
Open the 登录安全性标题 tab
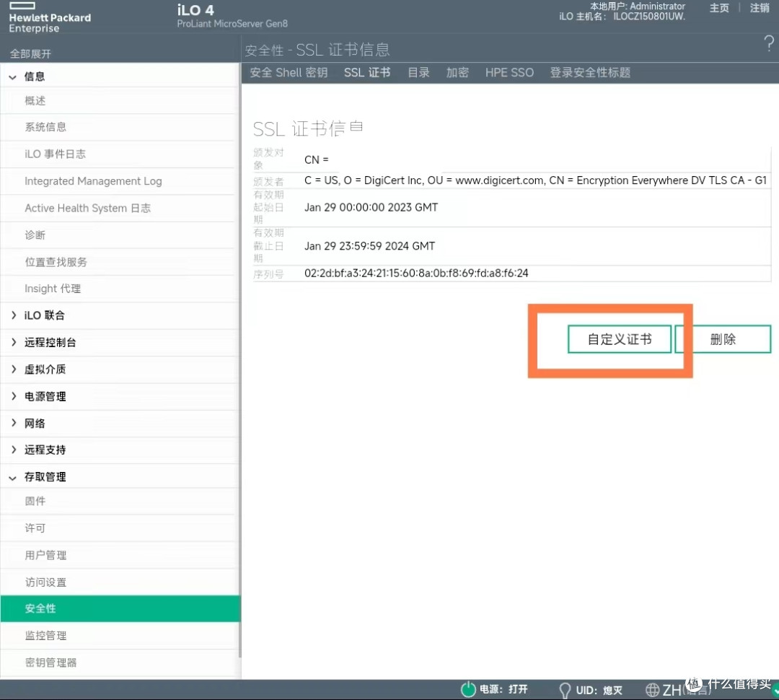(x=590, y=73)
